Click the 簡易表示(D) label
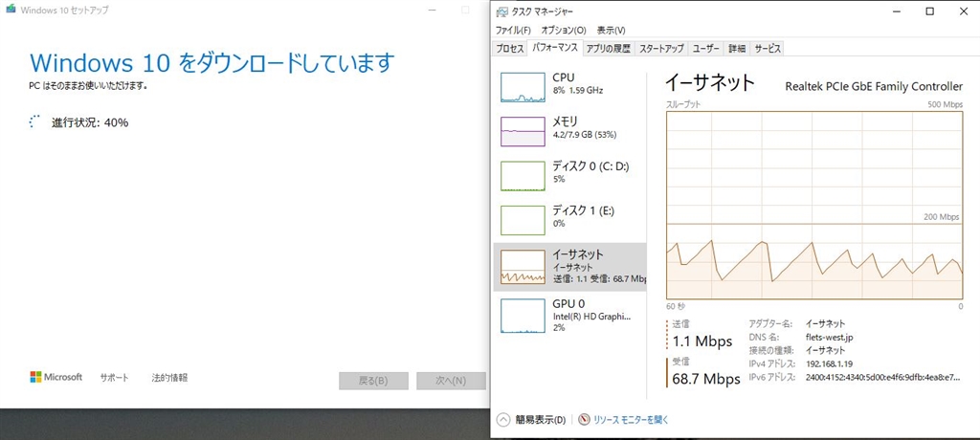 540,420
